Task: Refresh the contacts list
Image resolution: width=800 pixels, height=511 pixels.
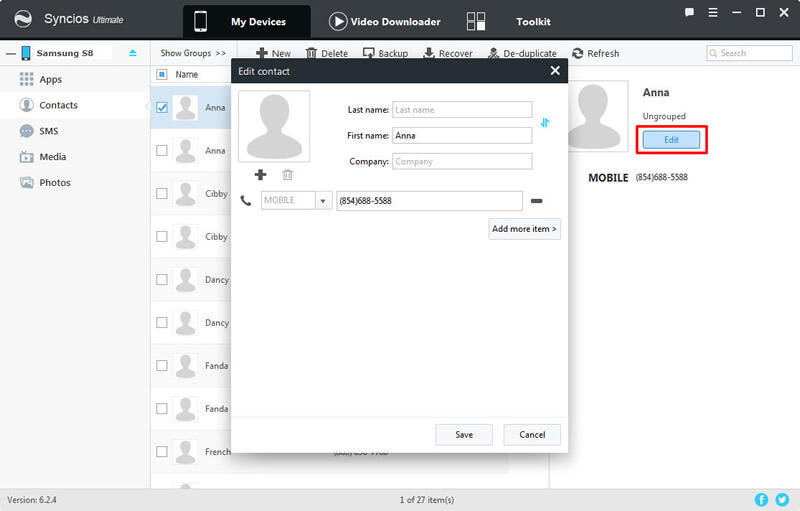Action: (x=596, y=53)
